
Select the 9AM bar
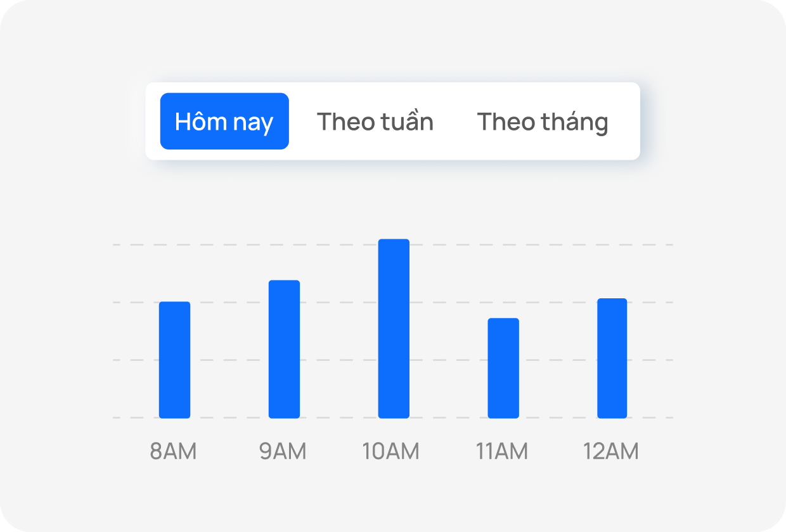[x=284, y=348]
